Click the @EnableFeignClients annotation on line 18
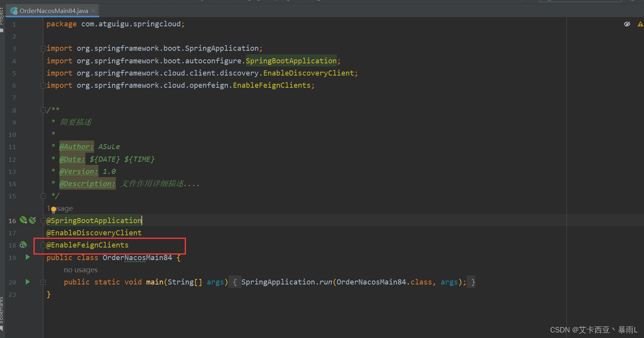The image size is (644, 338). [87, 245]
